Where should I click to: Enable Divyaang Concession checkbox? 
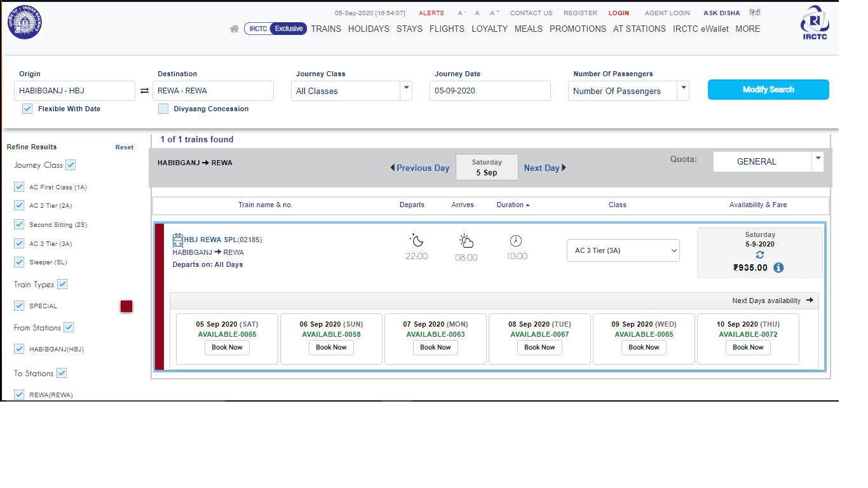pyautogui.click(x=163, y=109)
